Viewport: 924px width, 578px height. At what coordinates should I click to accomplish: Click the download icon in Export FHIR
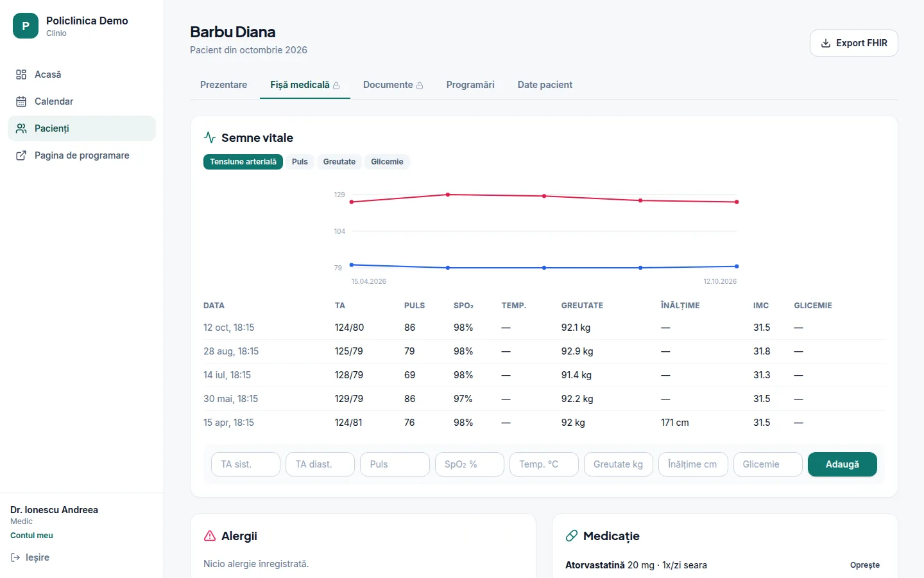826,43
